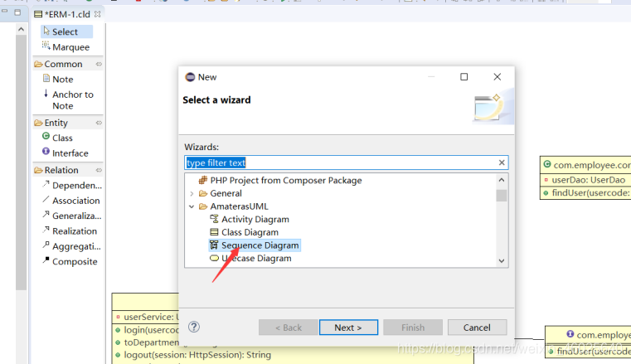Choose the Realization relation tool
Image resolution: width=631 pixels, height=364 pixels.
(x=70, y=231)
